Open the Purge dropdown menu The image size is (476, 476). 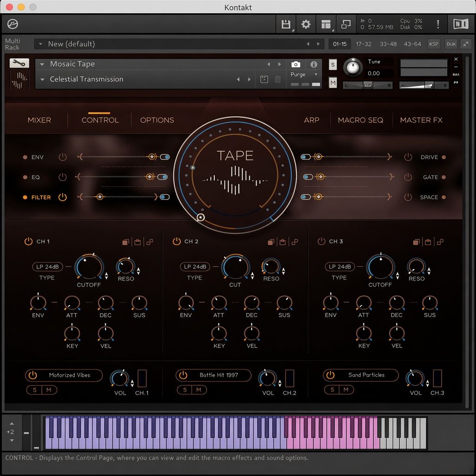point(304,74)
